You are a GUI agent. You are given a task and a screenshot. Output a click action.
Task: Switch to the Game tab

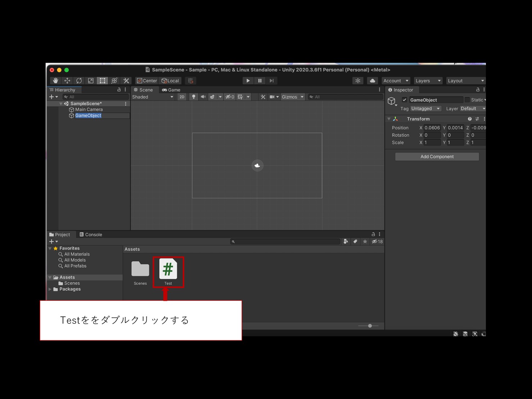171,90
